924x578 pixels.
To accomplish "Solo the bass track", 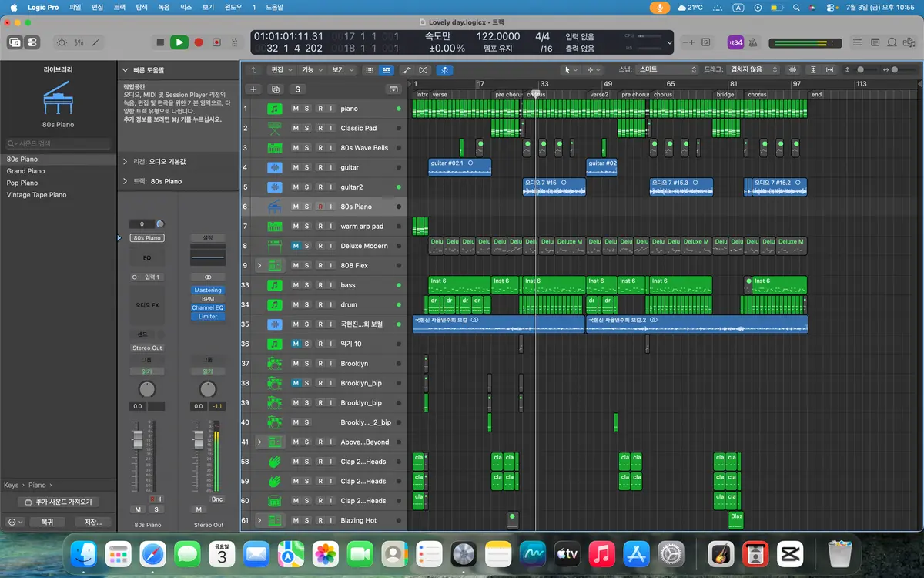I will (307, 285).
